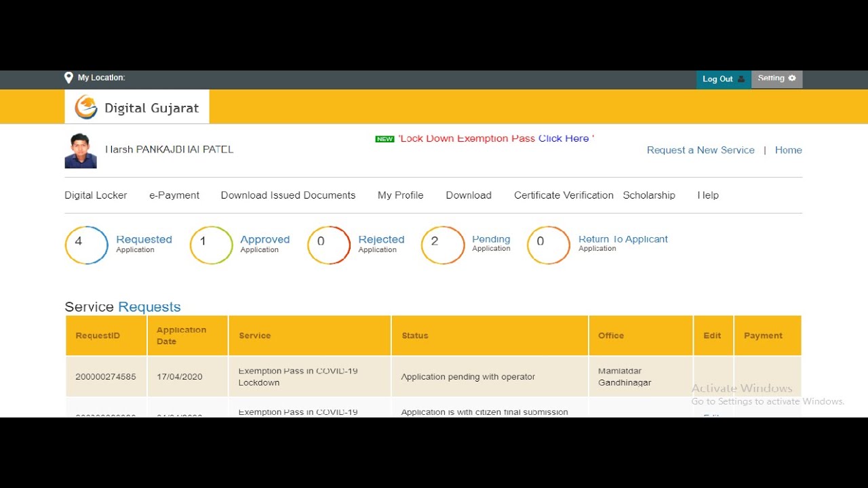
Task: Click 'Application pending with operator' status
Action: 468,377
